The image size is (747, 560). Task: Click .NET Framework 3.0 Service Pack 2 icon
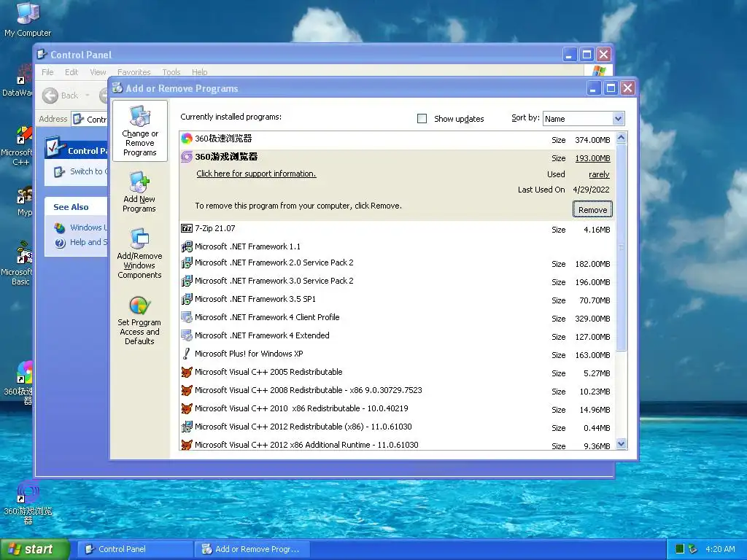(187, 281)
